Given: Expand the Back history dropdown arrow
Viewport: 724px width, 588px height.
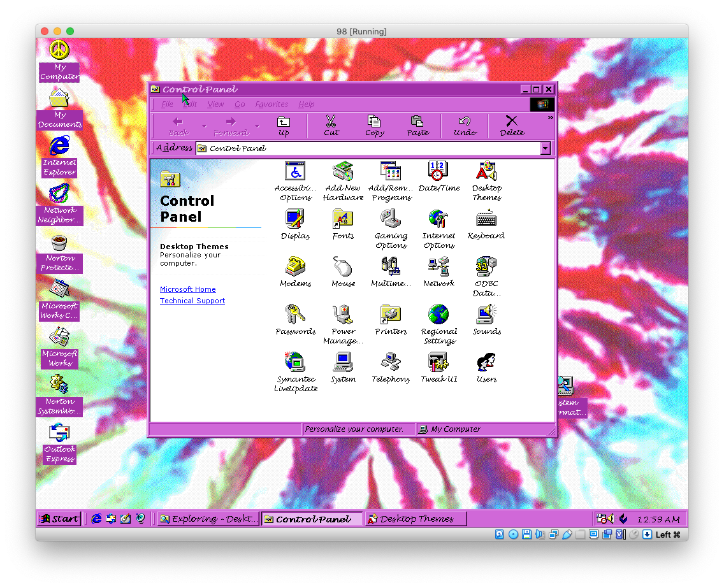Looking at the screenshot, I should click(x=204, y=127).
